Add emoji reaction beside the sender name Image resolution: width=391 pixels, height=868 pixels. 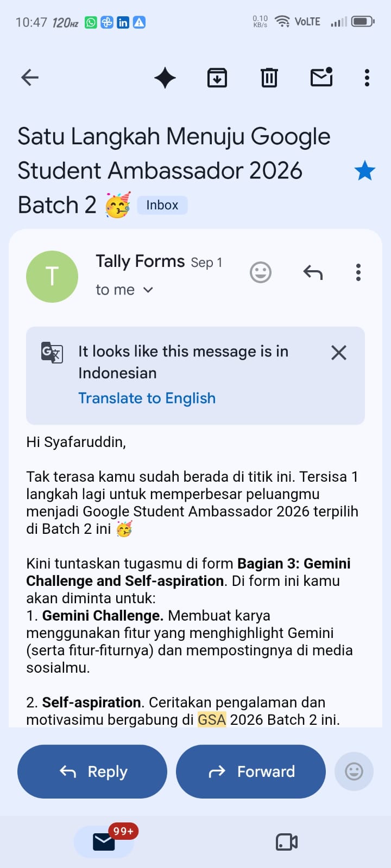pos(261,272)
